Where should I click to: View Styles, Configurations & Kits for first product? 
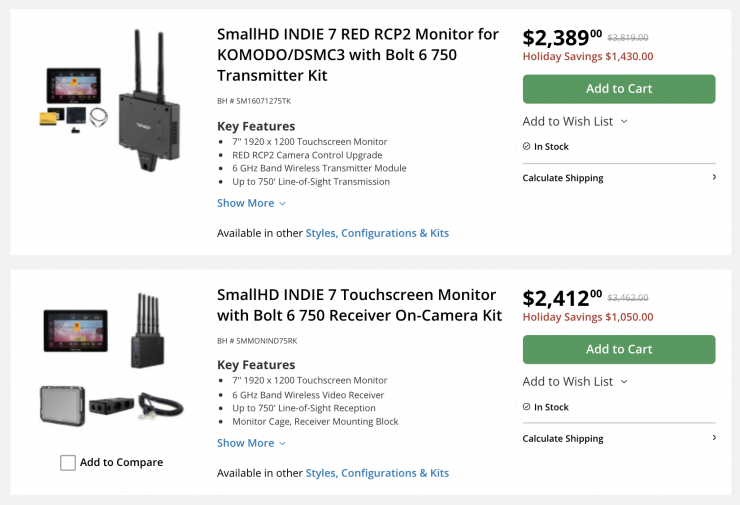click(x=377, y=233)
